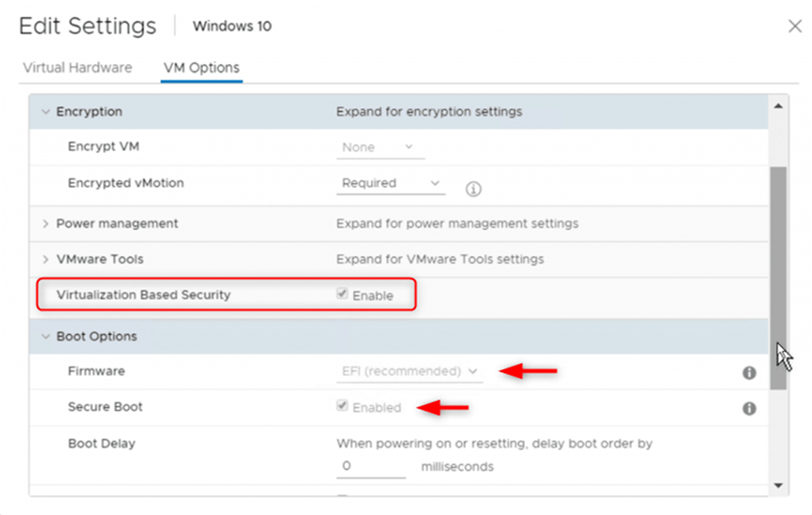Open the Encrypted vMotion Required dropdown

(x=391, y=183)
